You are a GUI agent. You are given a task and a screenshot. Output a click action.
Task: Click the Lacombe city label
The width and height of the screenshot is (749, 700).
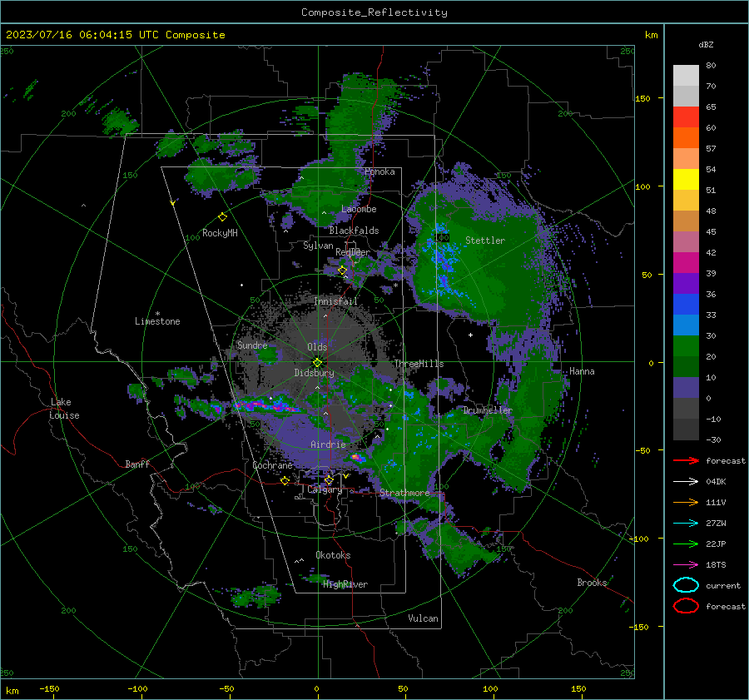coord(359,209)
